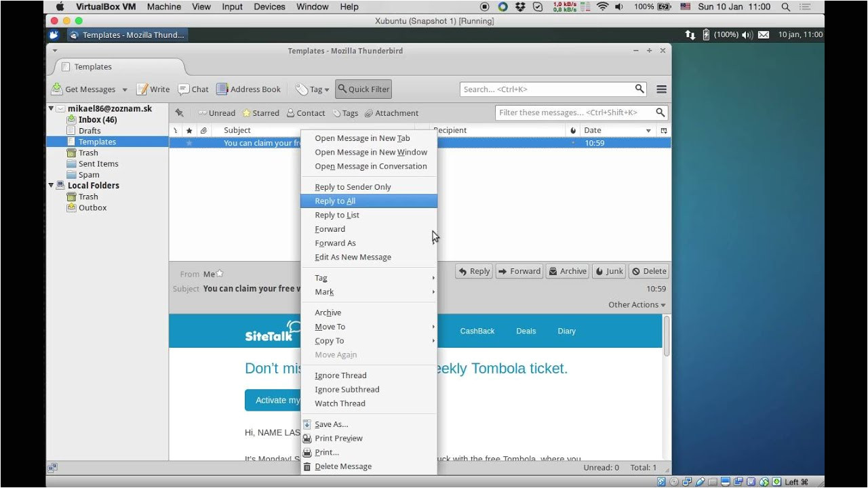The image size is (868, 488).
Task: Open the Tag dropdown in toolbar
Action: click(x=313, y=89)
